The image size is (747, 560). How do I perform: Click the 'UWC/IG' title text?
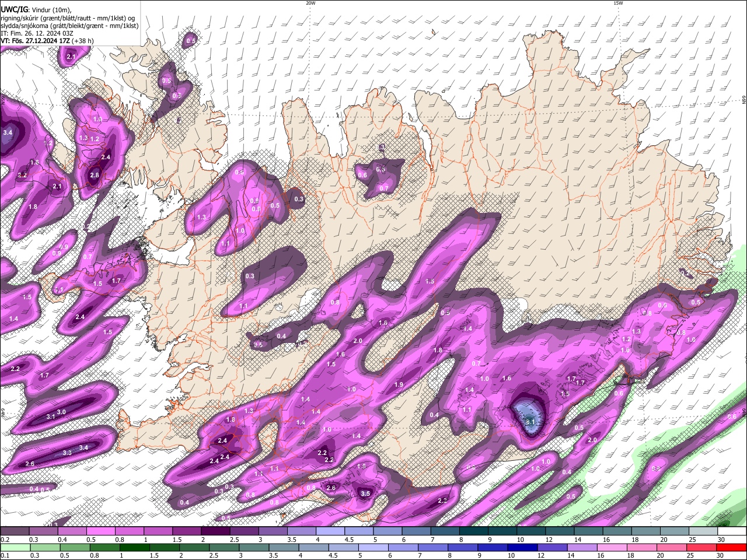pyautogui.click(x=14, y=9)
